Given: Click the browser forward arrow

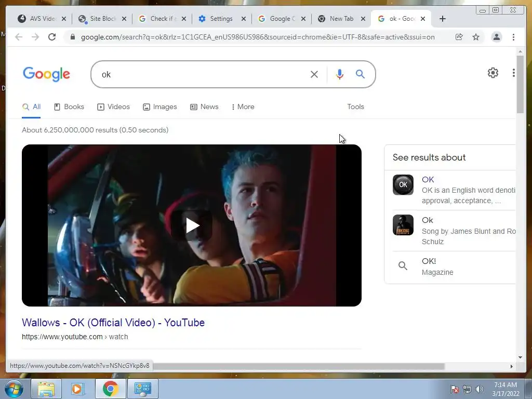Looking at the screenshot, I should point(35,37).
